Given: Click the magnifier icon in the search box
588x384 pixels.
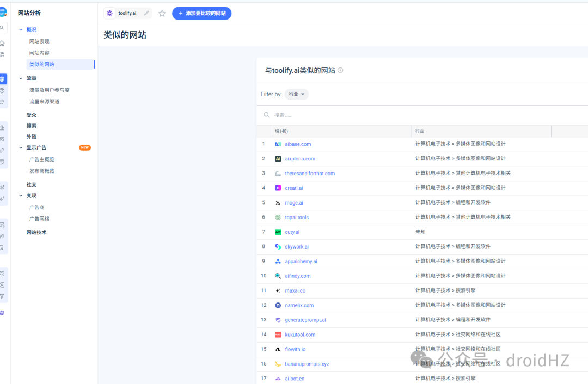Looking at the screenshot, I should (267, 115).
